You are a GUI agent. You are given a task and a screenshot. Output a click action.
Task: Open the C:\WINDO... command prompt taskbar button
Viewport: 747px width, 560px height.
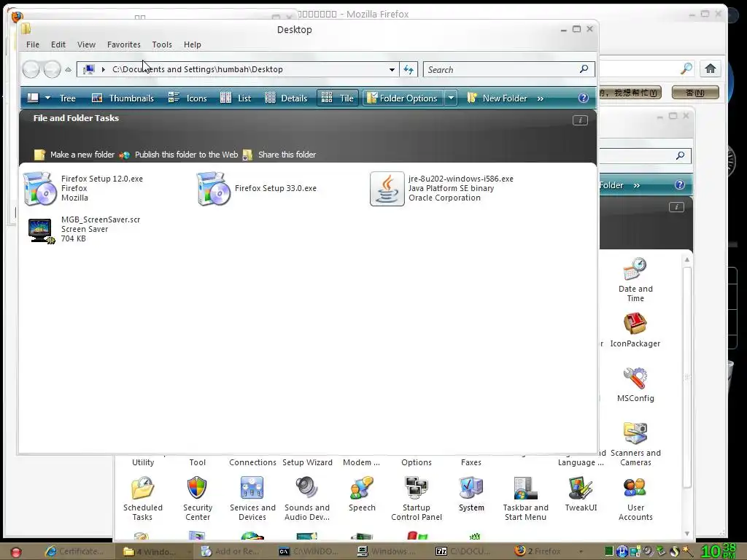(309, 551)
